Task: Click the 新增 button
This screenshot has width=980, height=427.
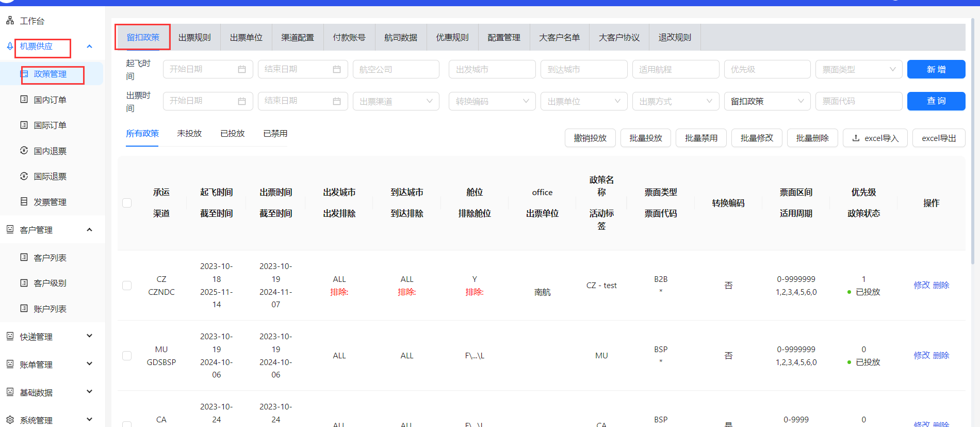Action: point(936,69)
